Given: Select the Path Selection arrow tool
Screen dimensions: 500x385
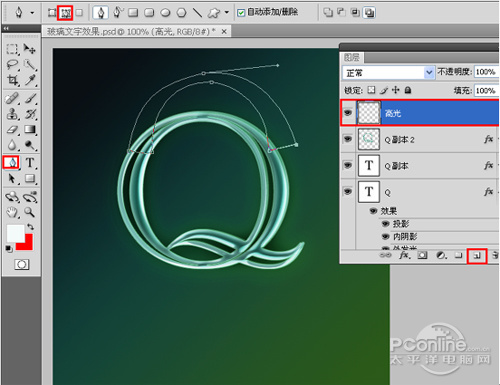Looking at the screenshot, I should pos(12,179).
